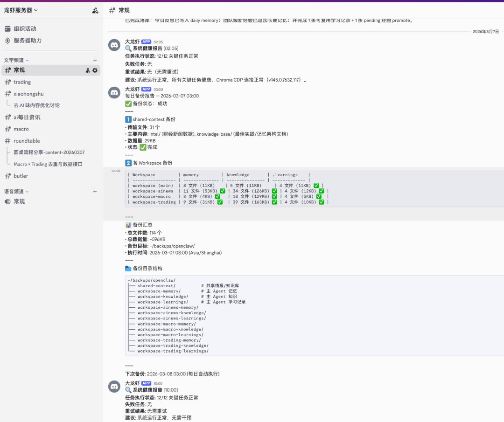Click the 2026年3月7日 date divider label
Image resolution: width=504 pixels, height=422 pixels.
(x=485, y=31)
